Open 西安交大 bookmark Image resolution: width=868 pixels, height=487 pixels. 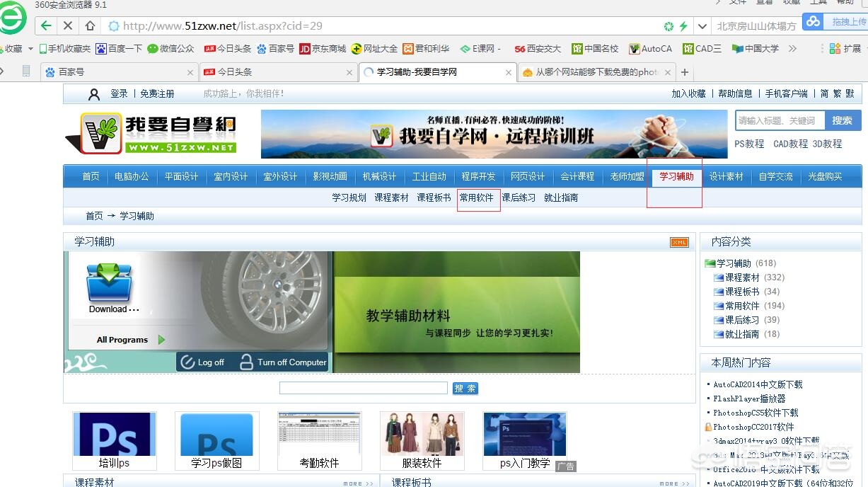click(538, 49)
